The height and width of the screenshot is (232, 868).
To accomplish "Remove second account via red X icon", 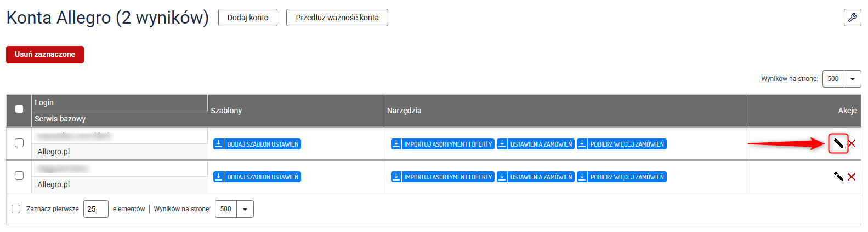I will click(852, 176).
